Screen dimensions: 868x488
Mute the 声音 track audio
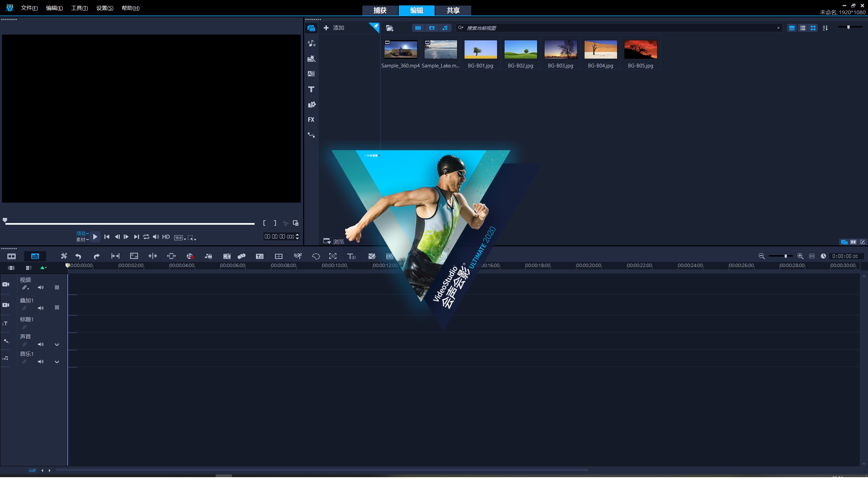pyautogui.click(x=41, y=344)
